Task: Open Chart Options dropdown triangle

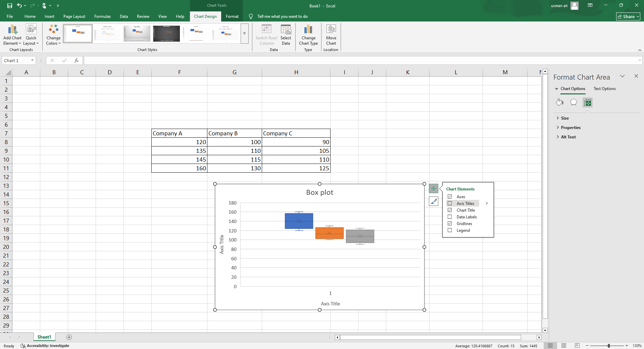Action: click(x=557, y=89)
